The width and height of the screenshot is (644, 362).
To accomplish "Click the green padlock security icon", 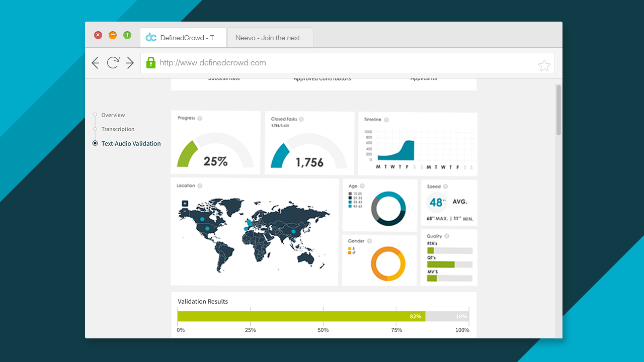I will click(x=150, y=63).
